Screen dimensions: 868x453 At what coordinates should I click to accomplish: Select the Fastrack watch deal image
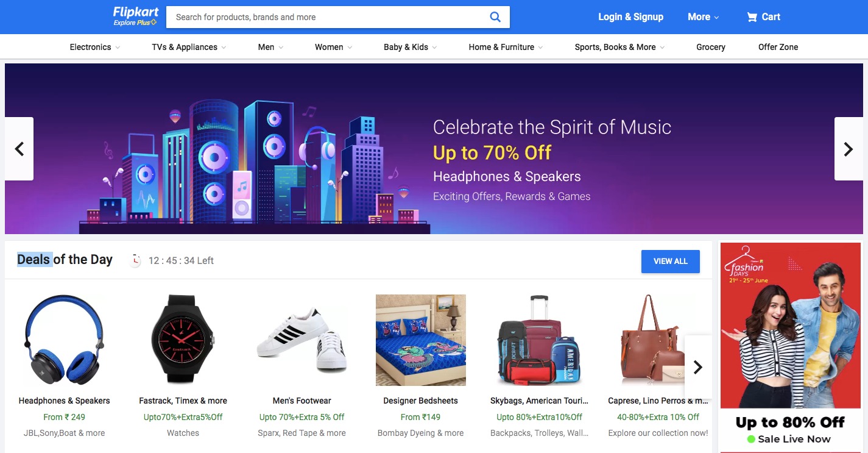[183, 340]
